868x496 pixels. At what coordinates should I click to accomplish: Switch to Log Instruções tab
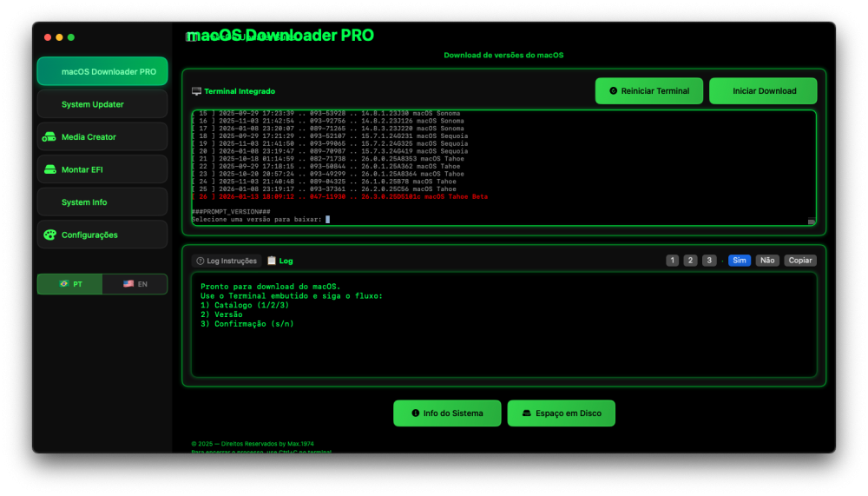coord(227,261)
